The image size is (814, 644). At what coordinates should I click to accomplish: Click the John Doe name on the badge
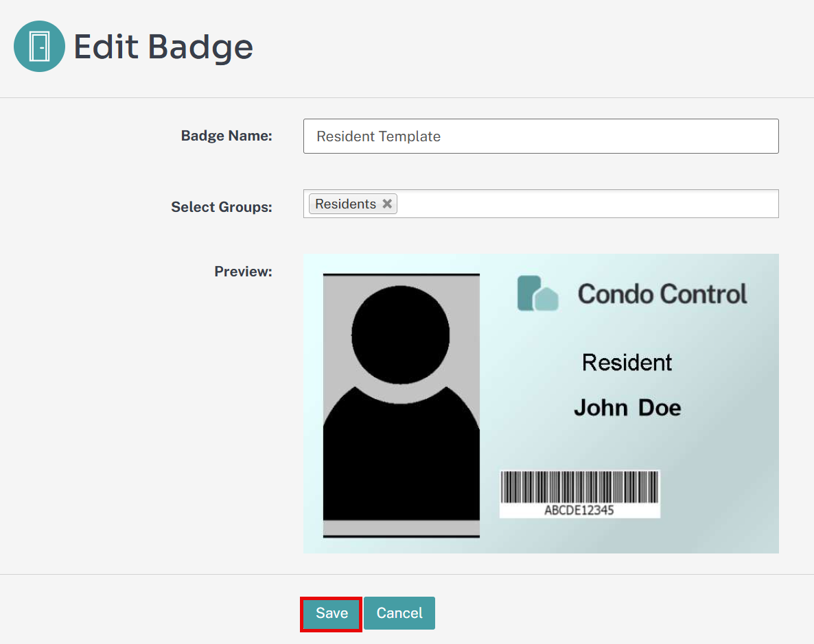(x=627, y=407)
